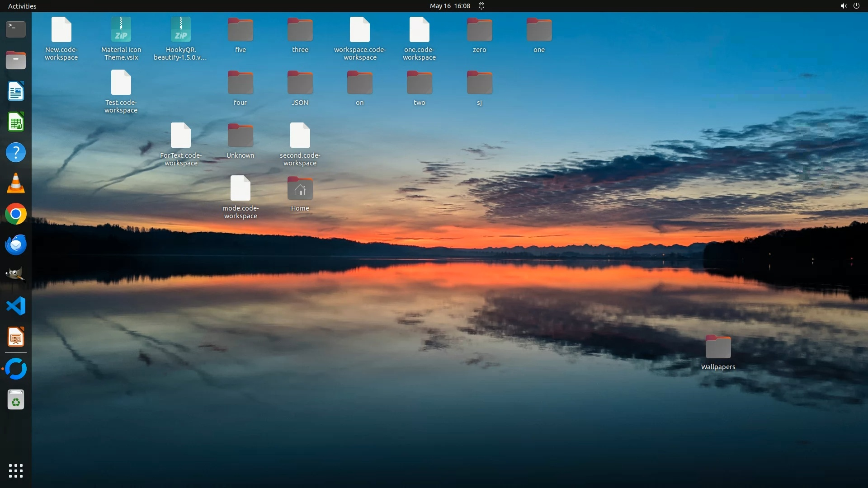Click the Help question mark icon
The width and height of the screenshot is (868, 488).
click(x=16, y=153)
